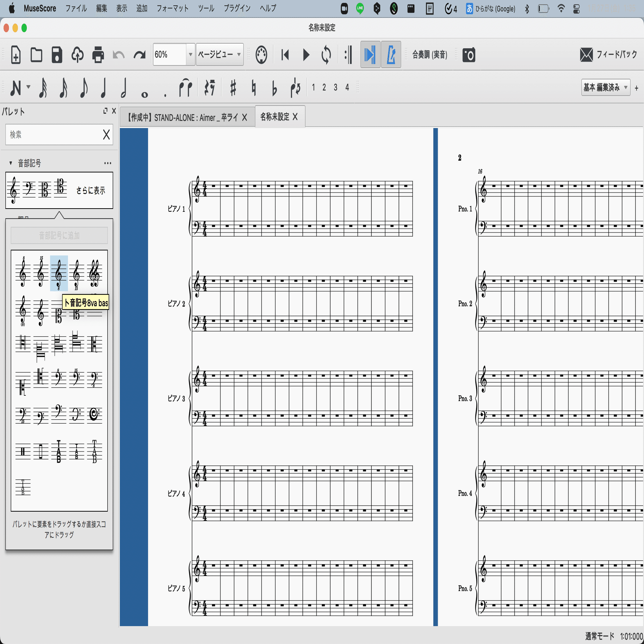Open the プラグイン menu
The width and height of the screenshot is (644, 644).
click(237, 8)
